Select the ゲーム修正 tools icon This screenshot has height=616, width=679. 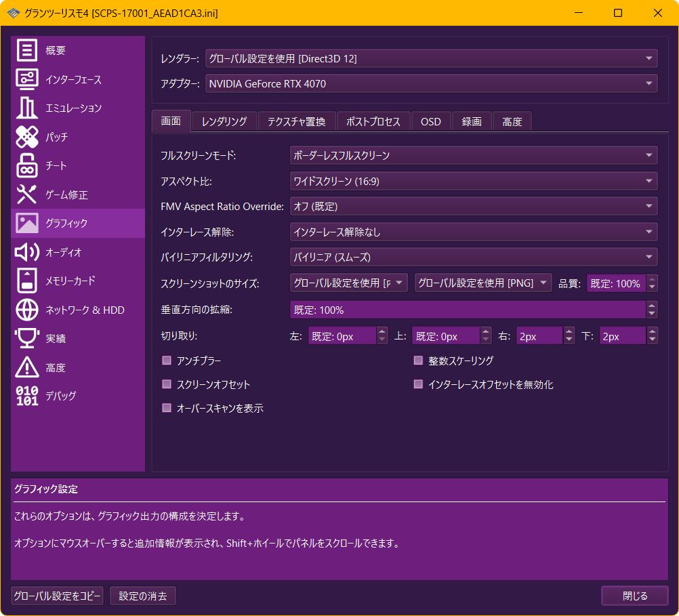pos(27,194)
